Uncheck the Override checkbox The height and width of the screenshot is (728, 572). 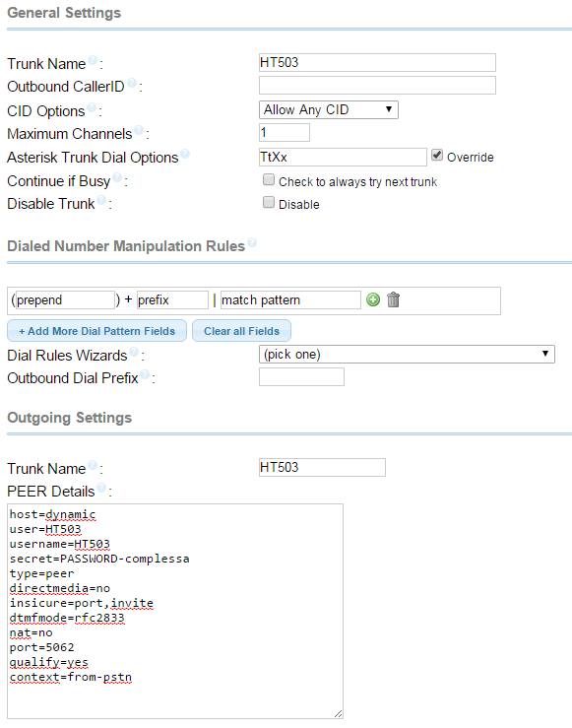pos(437,155)
